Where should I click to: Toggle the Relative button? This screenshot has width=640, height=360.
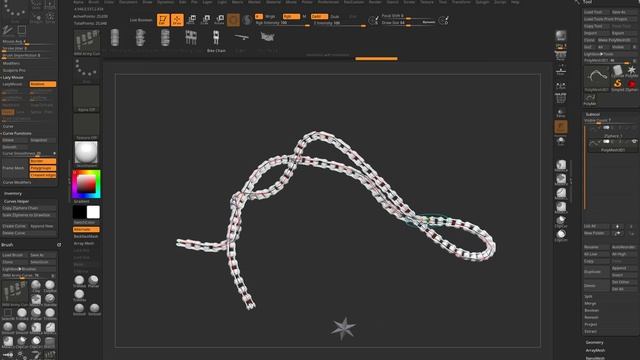pyautogui.click(x=43, y=84)
